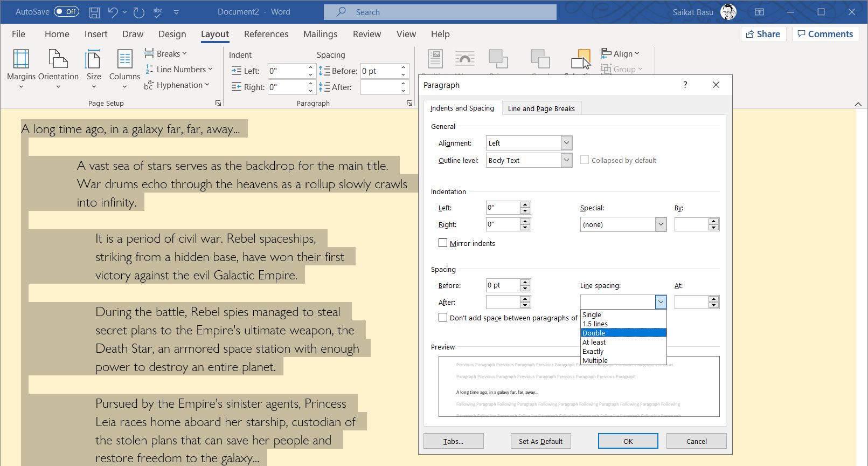Image resolution: width=868 pixels, height=466 pixels.
Task: Enable the Mirror indents checkbox
Action: pyautogui.click(x=443, y=243)
